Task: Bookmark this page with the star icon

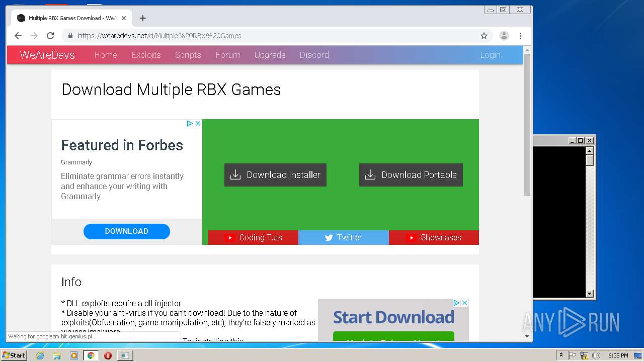Action: [x=484, y=36]
